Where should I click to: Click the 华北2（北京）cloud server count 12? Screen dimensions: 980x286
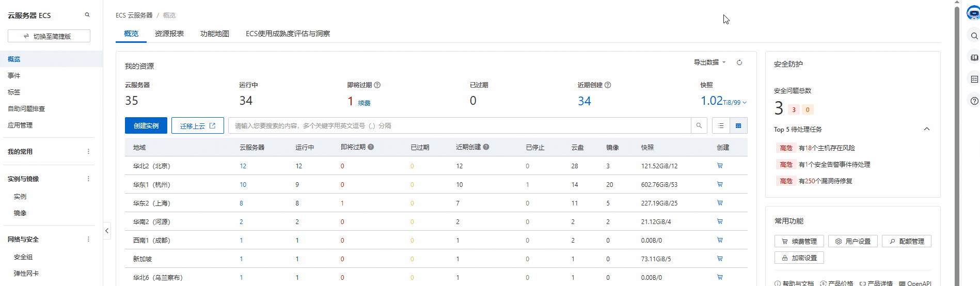[243, 166]
